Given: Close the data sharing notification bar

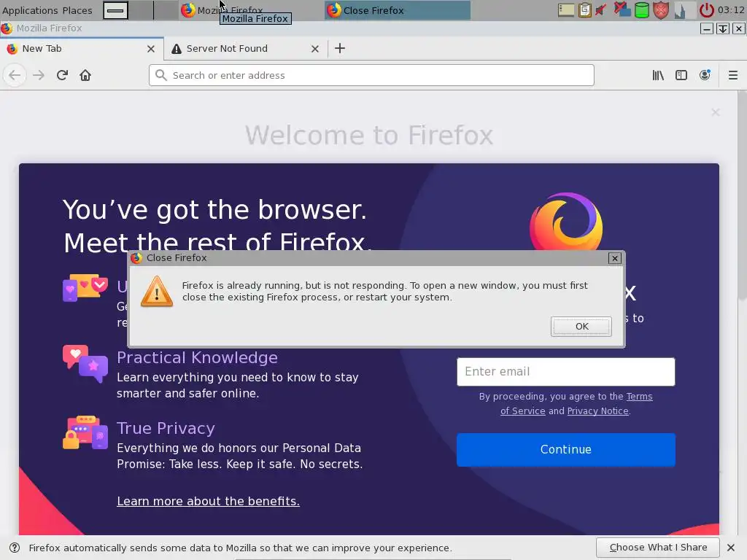Looking at the screenshot, I should [731, 548].
